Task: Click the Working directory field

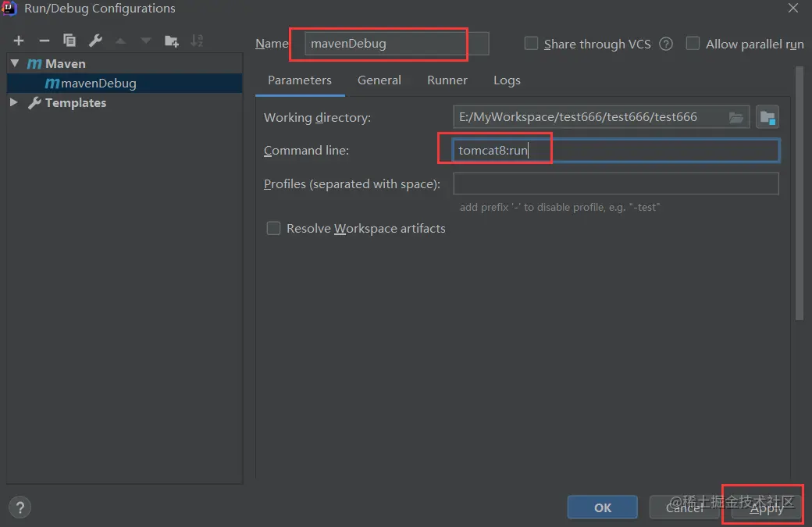Action: point(601,117)
